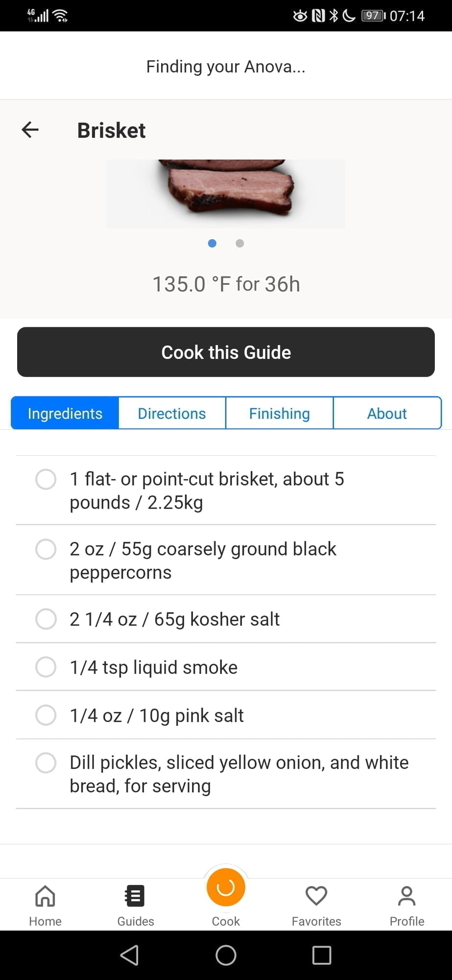Image resolution: width=452 pixels, height=980 pixels.
Task: Check off the black peppercorns ingredient
Action: (x=46, y=549)
